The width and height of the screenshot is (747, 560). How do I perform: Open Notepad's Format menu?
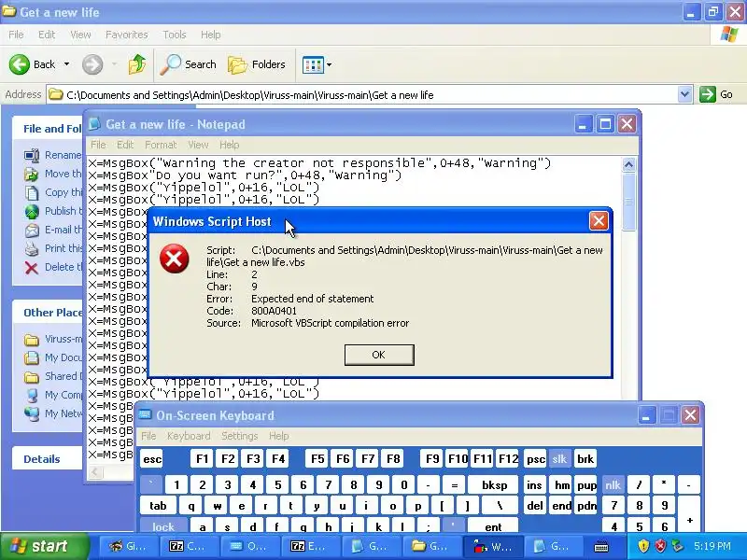tap(161, 145)
